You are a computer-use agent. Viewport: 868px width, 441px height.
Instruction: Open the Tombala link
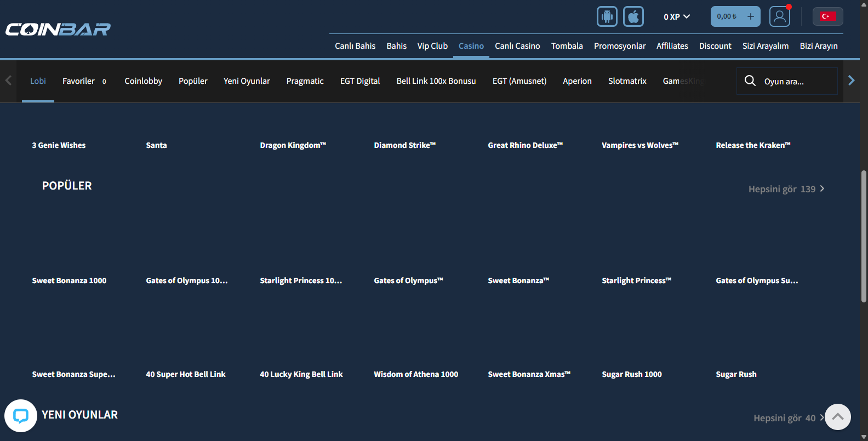pos(567,46)
